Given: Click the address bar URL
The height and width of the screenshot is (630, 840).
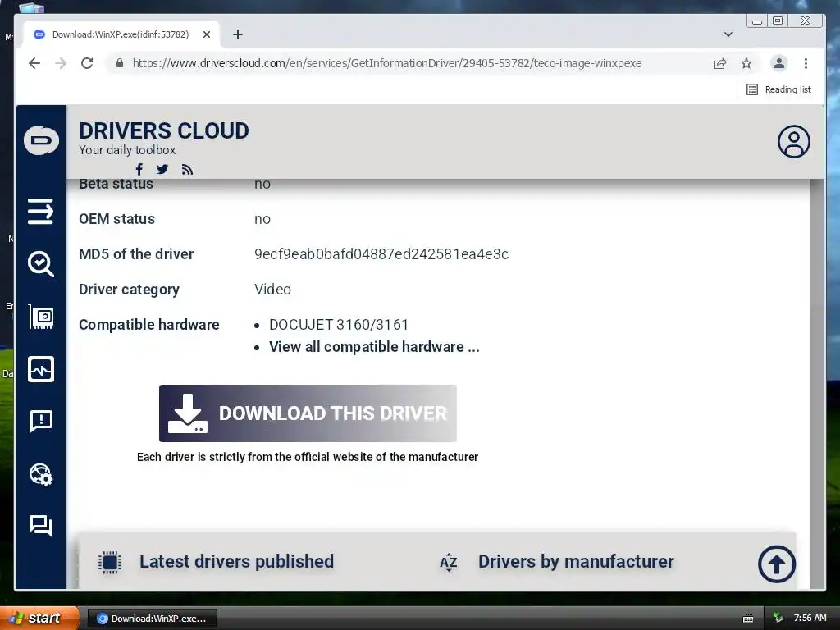Looking at the screenshot, I should (x=387, y=63).
